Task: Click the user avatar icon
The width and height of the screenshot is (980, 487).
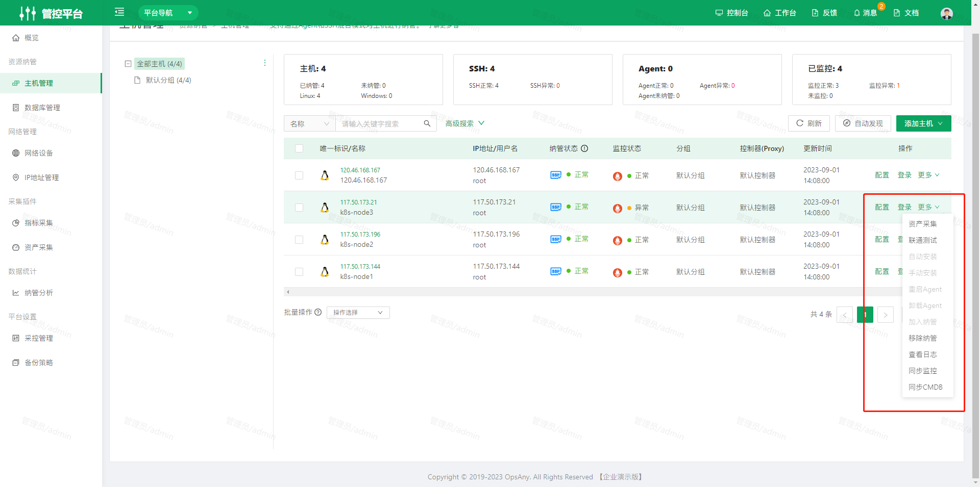Action: click(x=947, y=13)
